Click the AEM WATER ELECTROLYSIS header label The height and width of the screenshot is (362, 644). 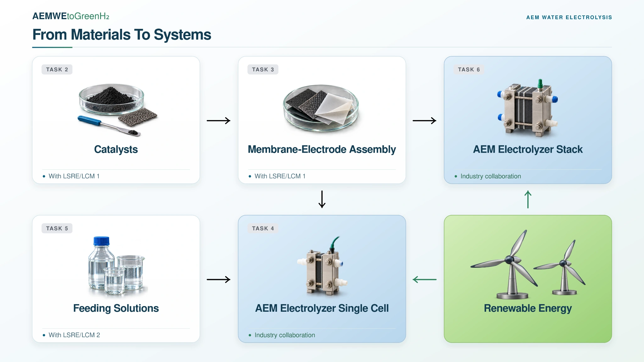pyautogui.click(x=569, y=17)
